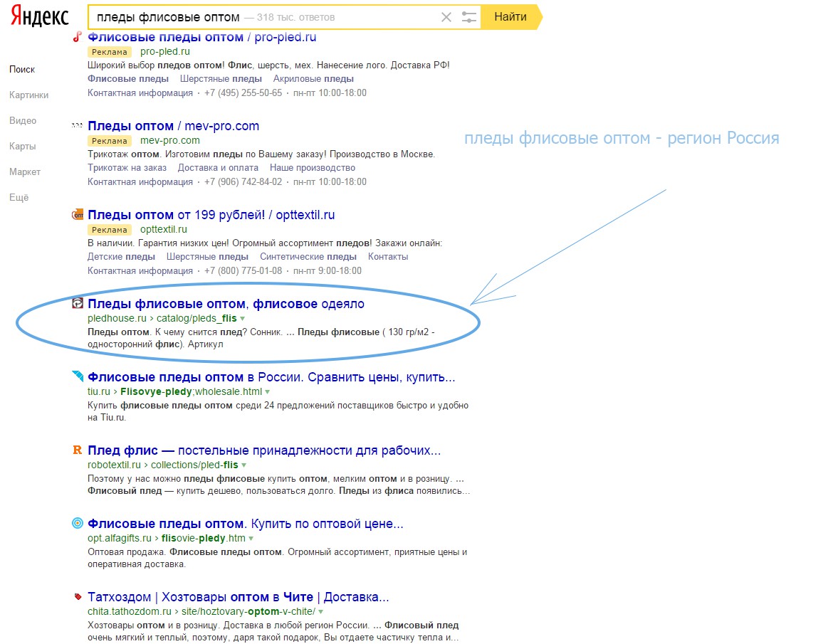
Task: Click Контакты sitelink under opttextil.ru
Action: [x=388, y=257]
